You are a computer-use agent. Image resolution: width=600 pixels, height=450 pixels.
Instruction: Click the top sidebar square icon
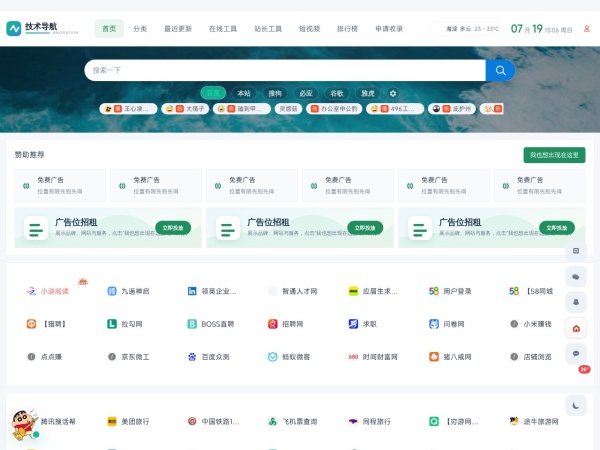(576, 251)
